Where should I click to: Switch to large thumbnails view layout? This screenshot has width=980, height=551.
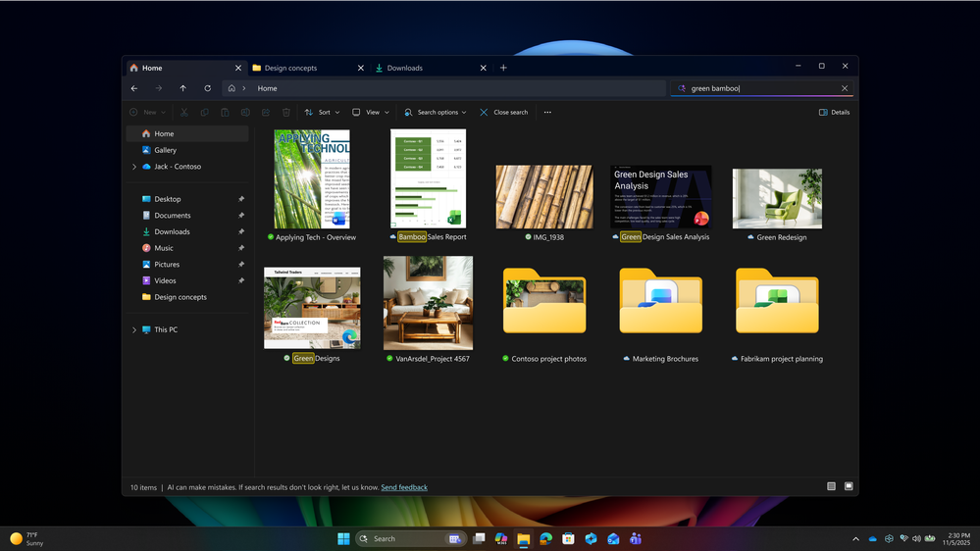point(849,486)
